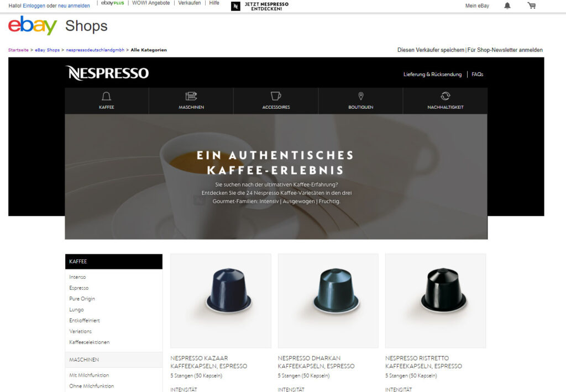Image resolution: width=566 pixels, height=392 pixels.
Task: Open the Dharkan capsule product image
Action: point(328,301)
